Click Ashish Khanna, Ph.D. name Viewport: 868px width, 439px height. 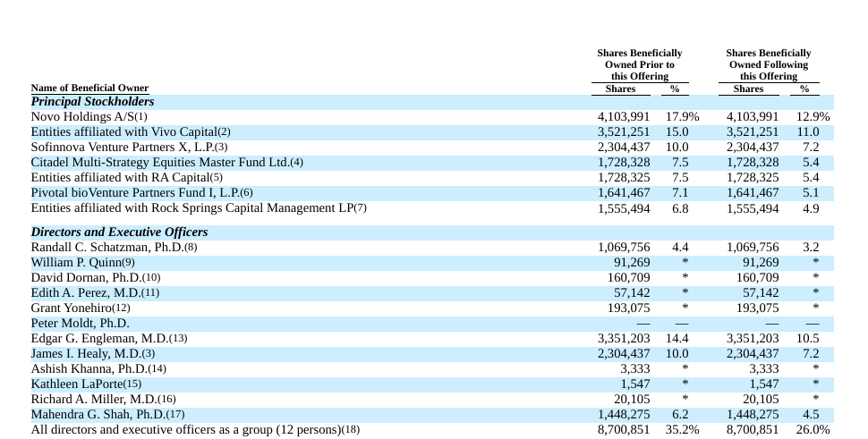point(89,368)
